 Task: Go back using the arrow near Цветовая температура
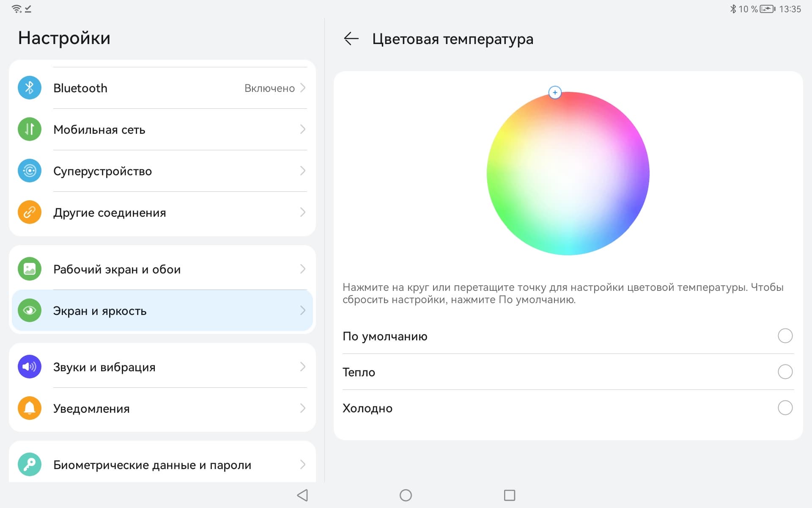point(351,39)
